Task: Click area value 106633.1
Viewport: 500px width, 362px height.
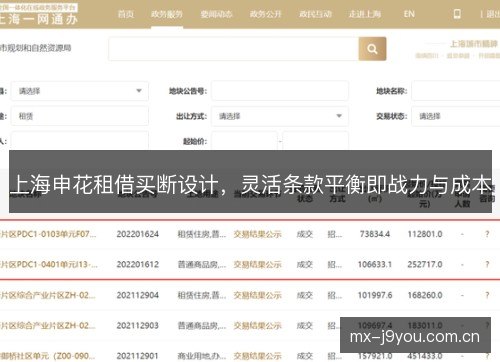Action: coord(375,265)
